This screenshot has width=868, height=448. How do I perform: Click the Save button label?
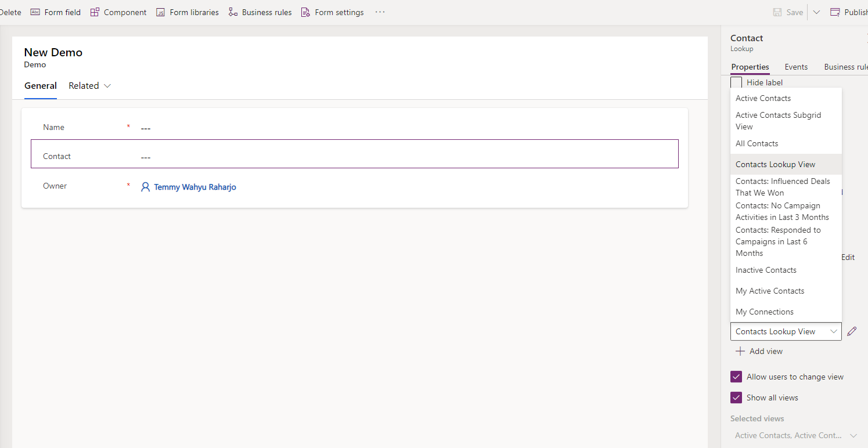[795, 12]
